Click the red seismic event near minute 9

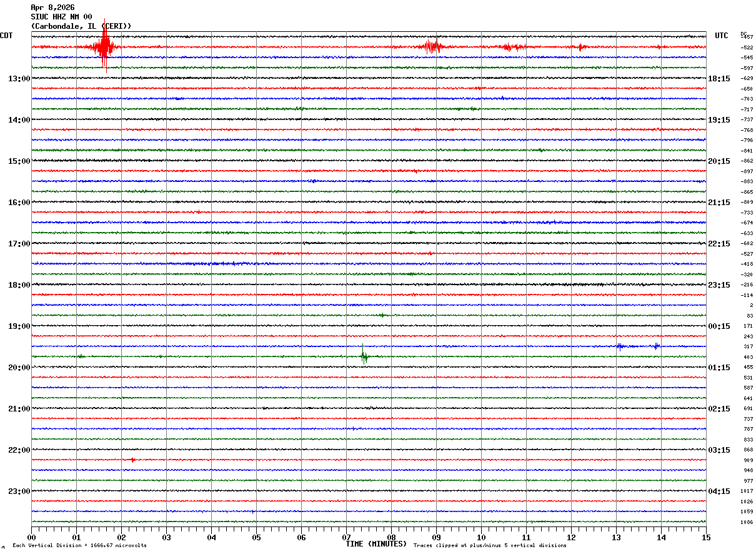[x=432, y=47]
